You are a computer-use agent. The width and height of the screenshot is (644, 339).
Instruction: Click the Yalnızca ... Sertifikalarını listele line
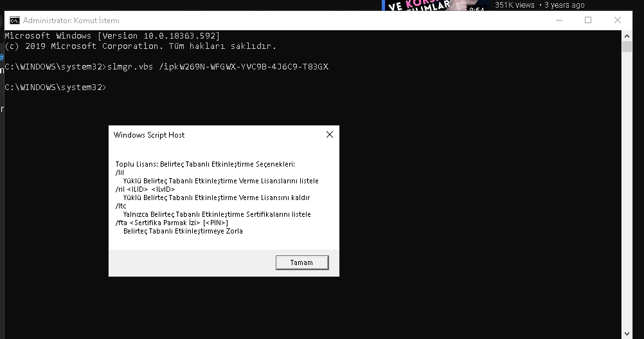coord(217,214)
